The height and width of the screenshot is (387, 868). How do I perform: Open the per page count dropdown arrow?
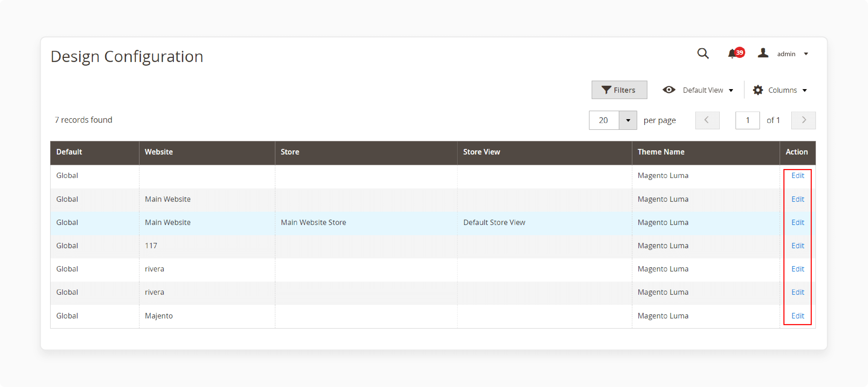coord(628,120)
